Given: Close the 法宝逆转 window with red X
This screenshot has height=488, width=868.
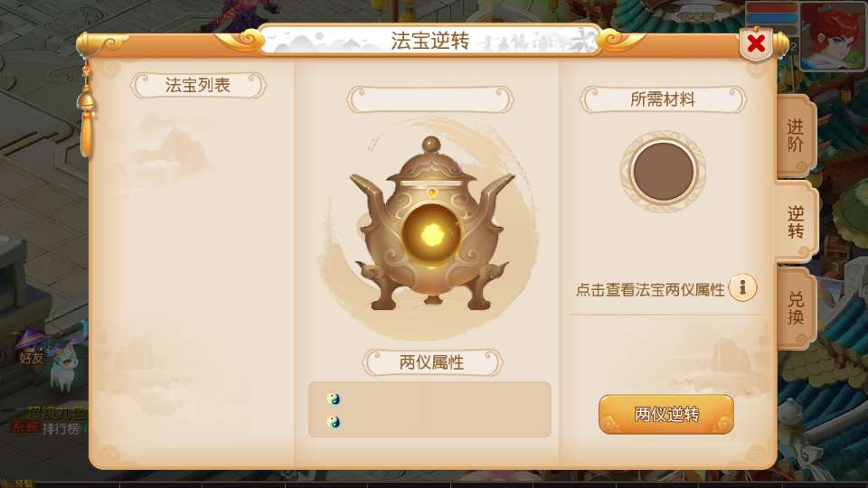Looking at the screenshot, I should pyautogui.click(x=756, y=43).
